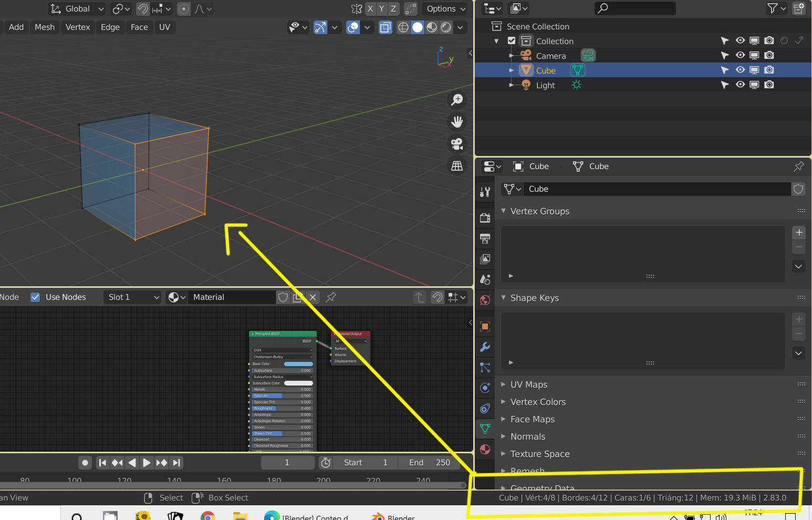Expand the UV Maps panel
The image size is (812, 520).
point(504,384)
